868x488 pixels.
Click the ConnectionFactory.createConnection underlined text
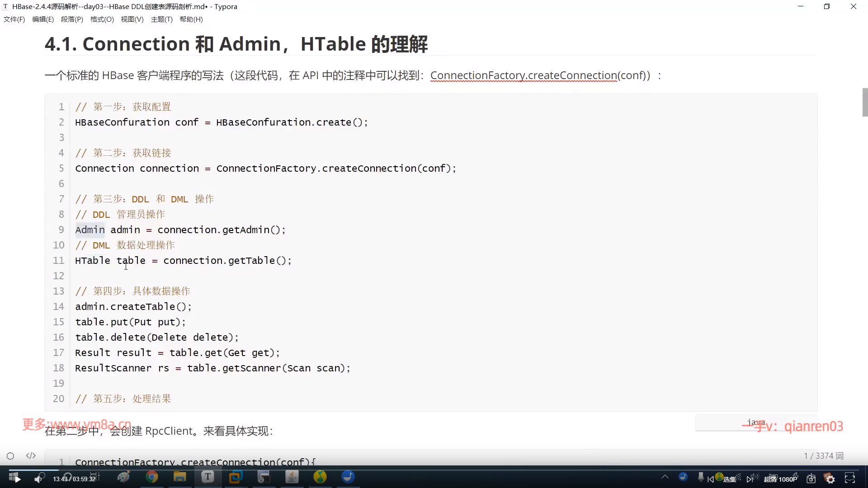[524, 75]
